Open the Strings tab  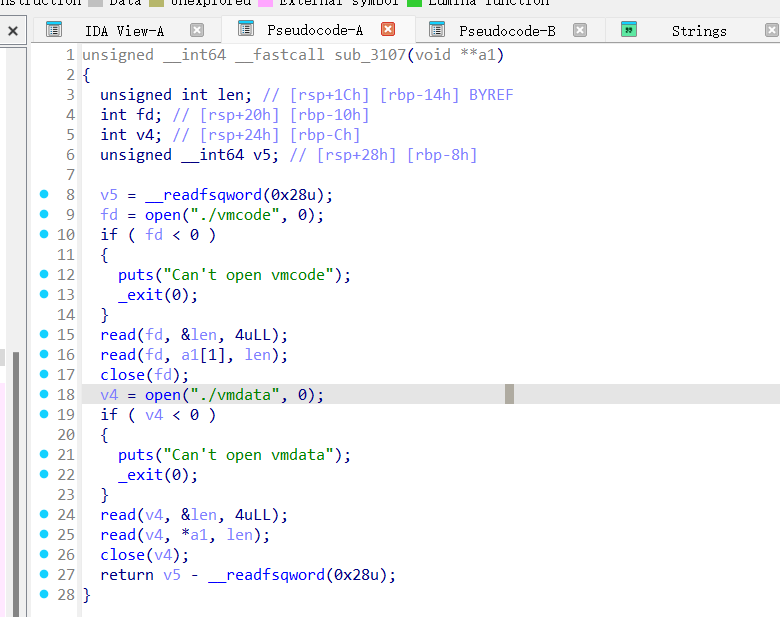[x=698, y=31]
